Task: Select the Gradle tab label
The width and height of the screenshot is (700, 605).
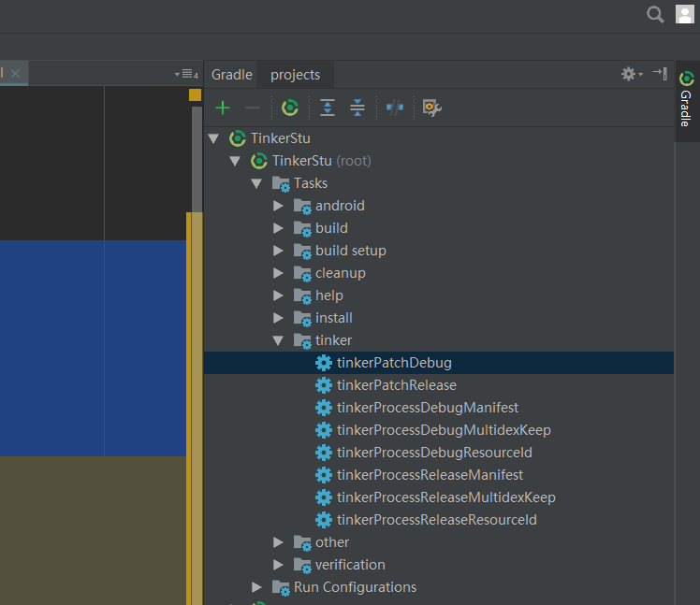Action: coord(232,75)
